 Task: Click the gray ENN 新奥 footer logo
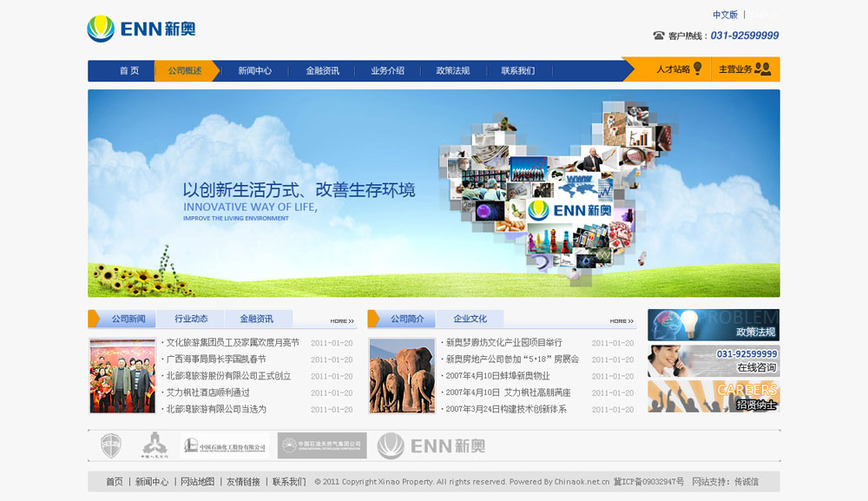click(431, 446)
